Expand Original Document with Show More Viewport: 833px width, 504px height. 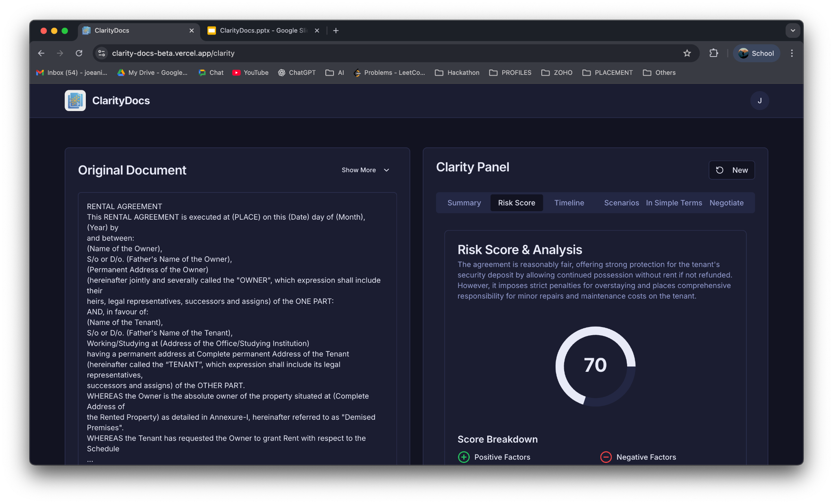(x=365, y=170)
